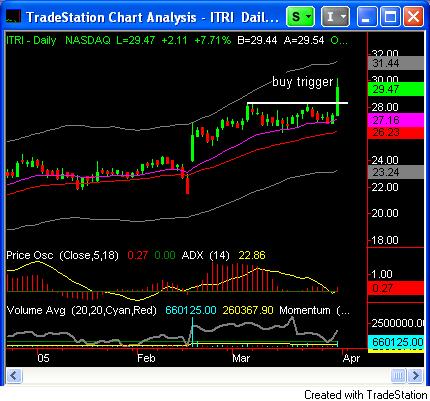Click the 28.00 price axis label

coord(385,107)
